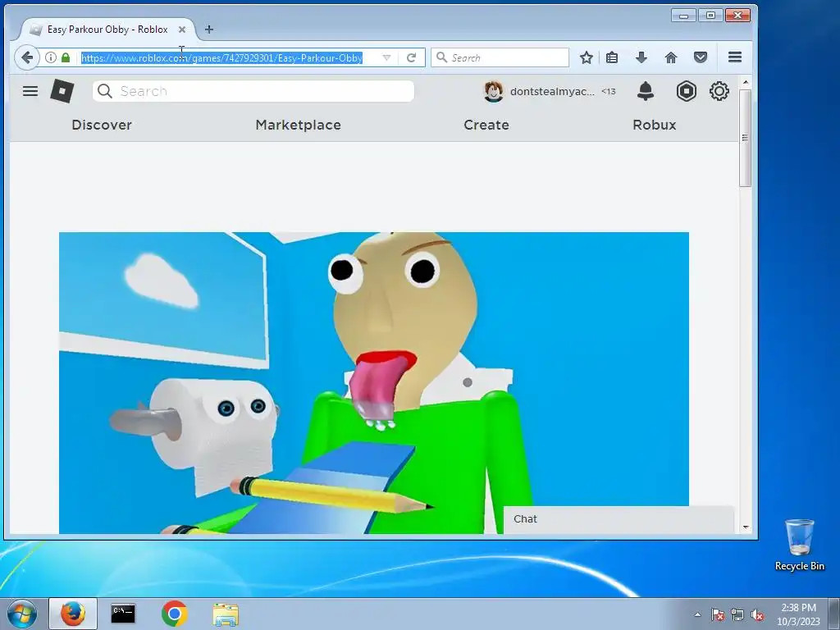
Task: Click the network status tray icon
Action: coord(737,615)
